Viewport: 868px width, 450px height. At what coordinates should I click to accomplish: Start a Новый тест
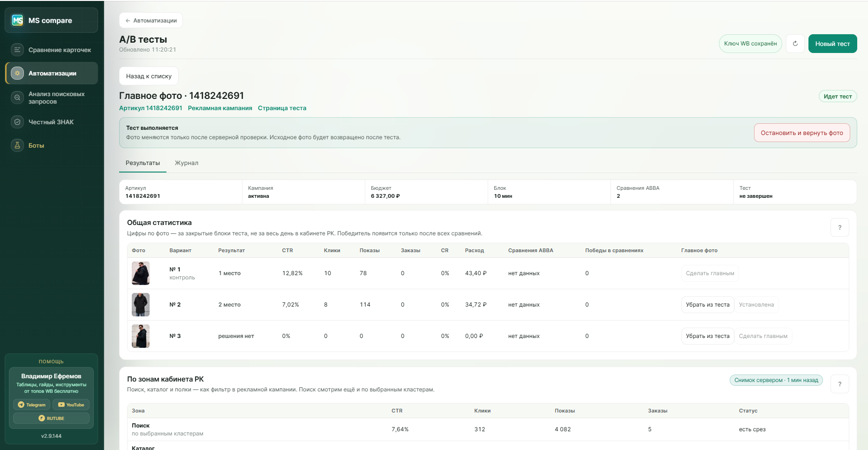[x=832, y=44]
